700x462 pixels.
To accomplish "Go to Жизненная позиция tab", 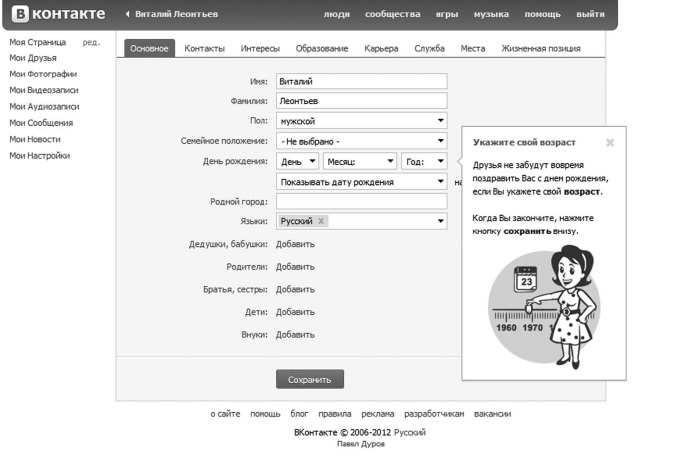I will point(539,48).
